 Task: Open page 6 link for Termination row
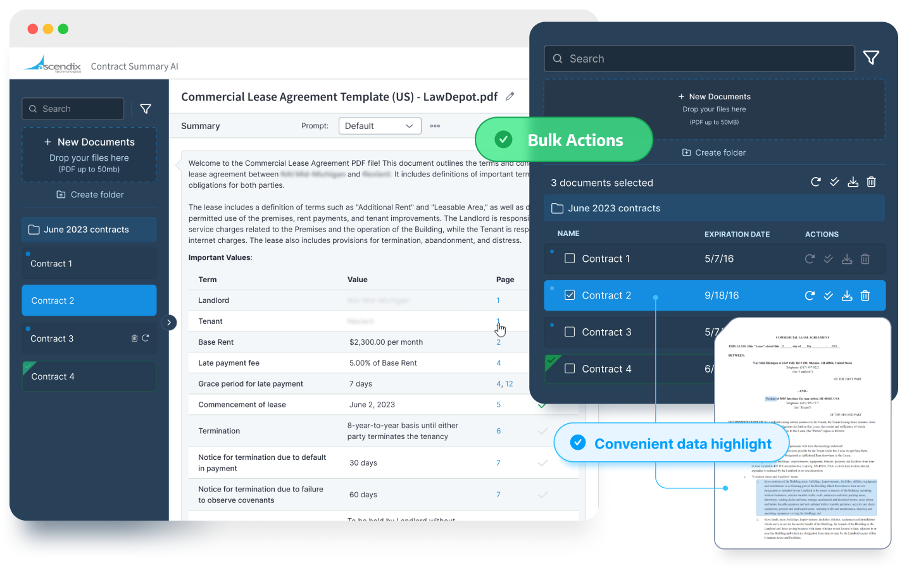click(498, 431)
